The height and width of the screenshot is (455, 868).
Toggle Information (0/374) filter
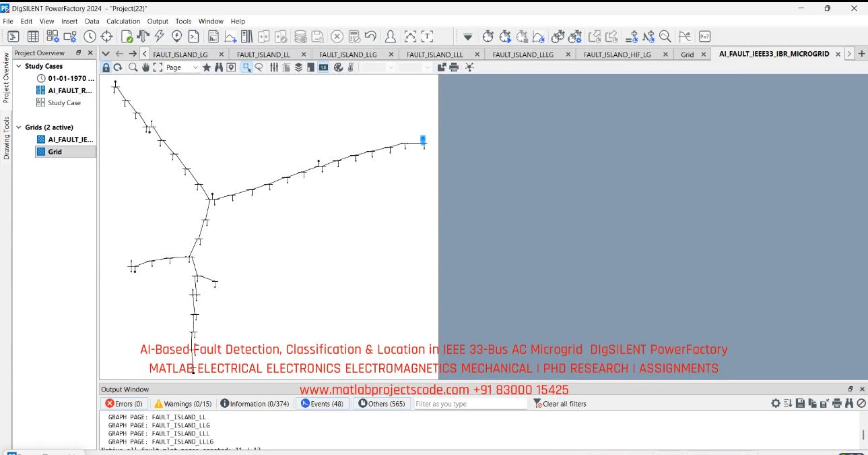click(255, 404)
